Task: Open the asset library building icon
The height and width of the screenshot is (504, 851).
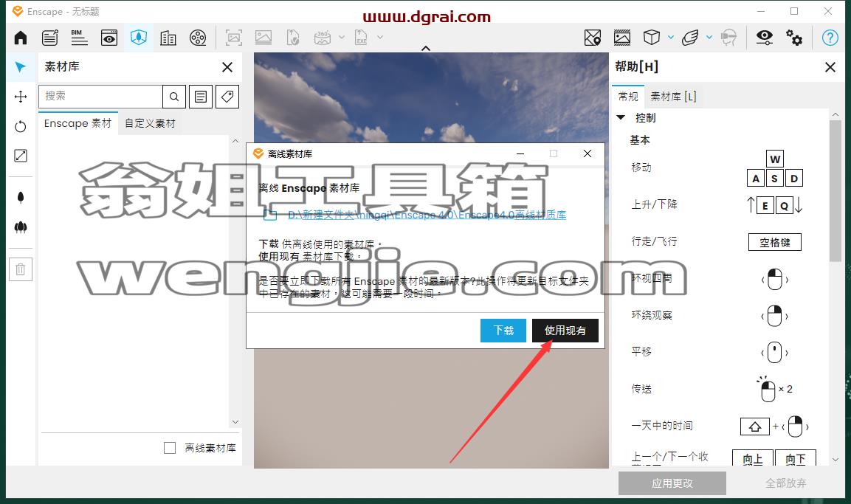Action: click(168, 38)
